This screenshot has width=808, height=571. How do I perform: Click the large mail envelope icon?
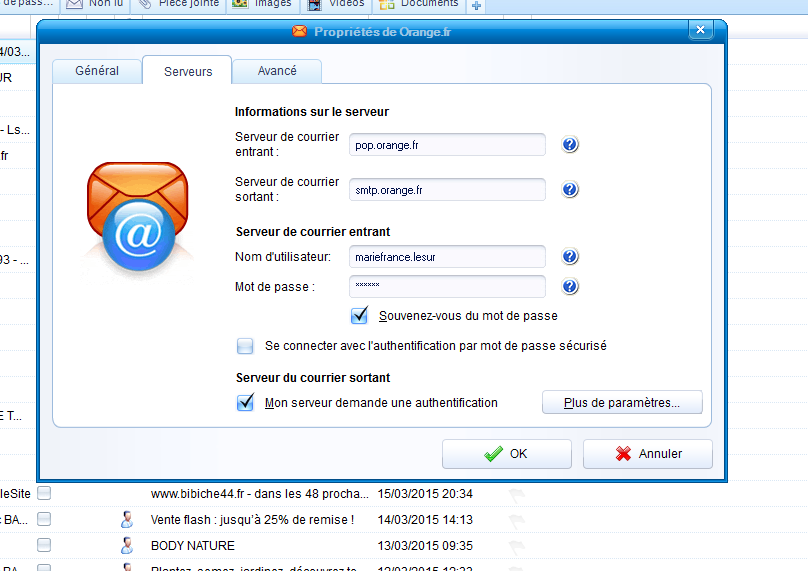[x=138, y=216]
